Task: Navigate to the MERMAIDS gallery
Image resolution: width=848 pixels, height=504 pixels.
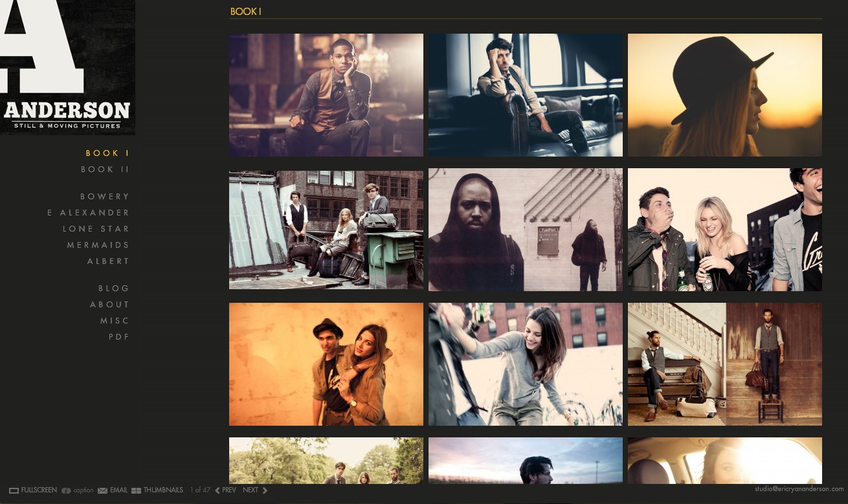Action: click(98, 245)
